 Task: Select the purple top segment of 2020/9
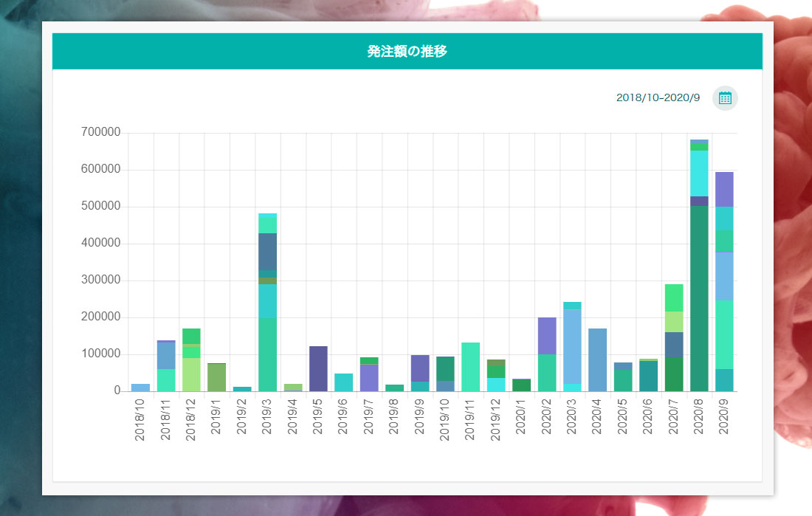(x=724, y=190)
